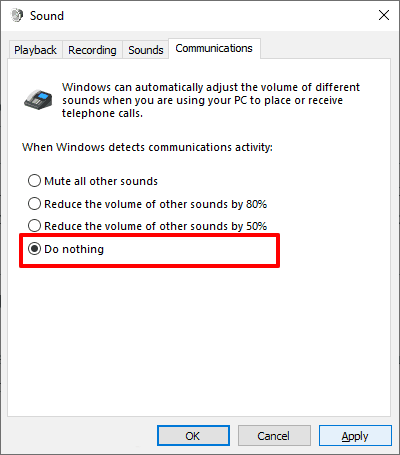Dismiss the dialog with Cancel
Viewport: 400px width, 455px height.
click(x=274, y=436)
